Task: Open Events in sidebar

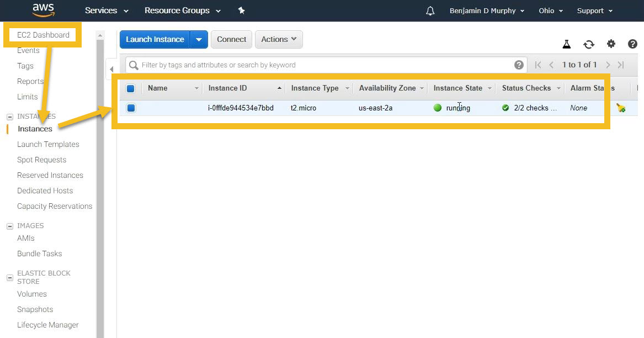Action: 28,51
